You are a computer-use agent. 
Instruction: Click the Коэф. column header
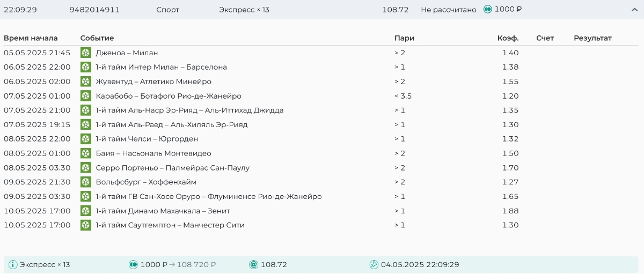tap(508, 38)
